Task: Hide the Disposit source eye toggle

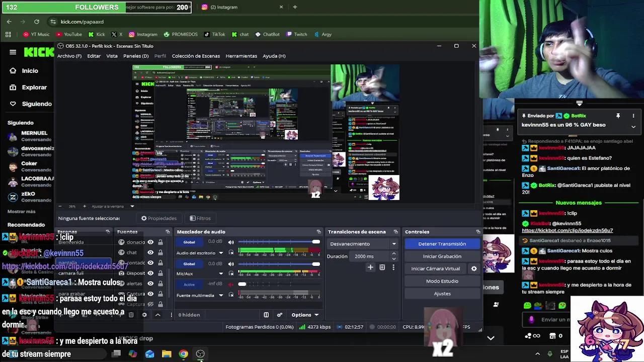Action: (150, 273)
